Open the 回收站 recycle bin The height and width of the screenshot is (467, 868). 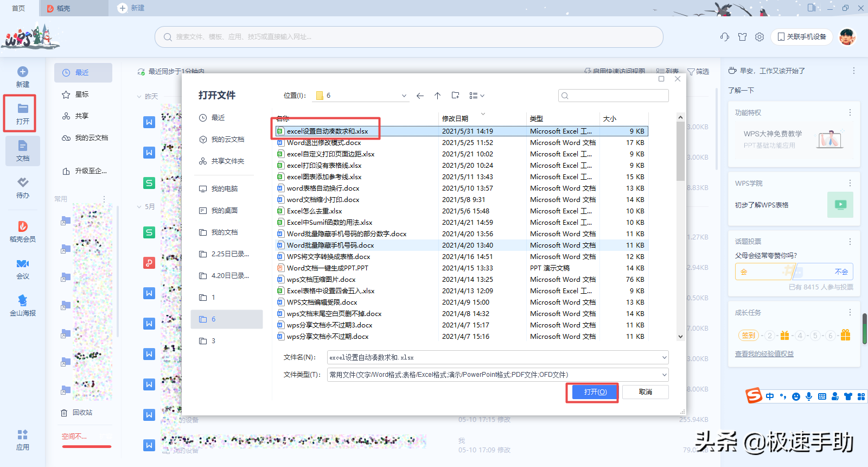pos(77,413)
